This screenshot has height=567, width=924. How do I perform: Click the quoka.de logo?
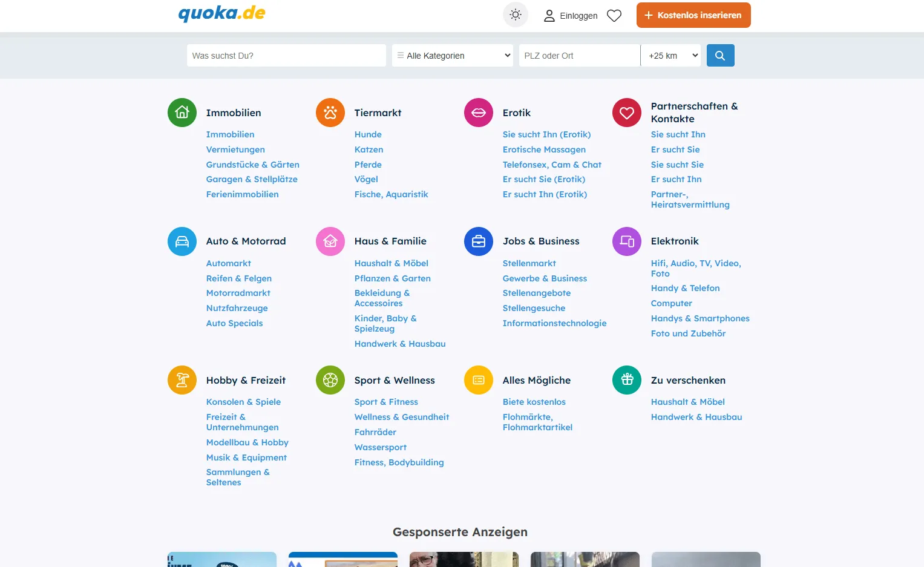coord(221,13)
